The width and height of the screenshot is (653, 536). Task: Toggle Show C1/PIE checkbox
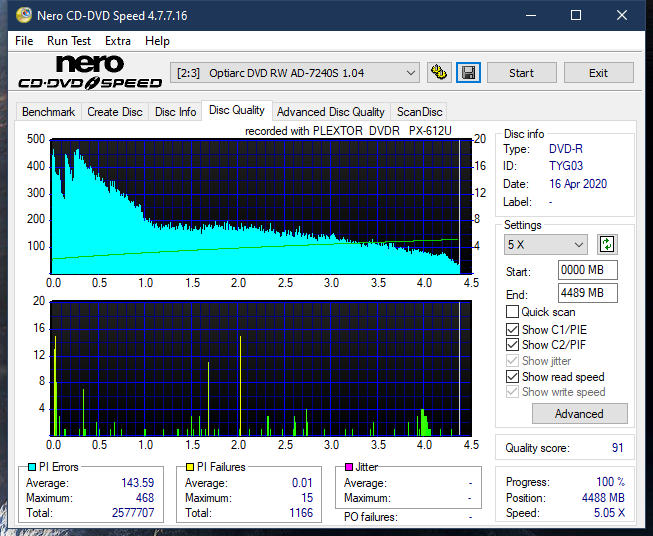(x=512, y=329)
